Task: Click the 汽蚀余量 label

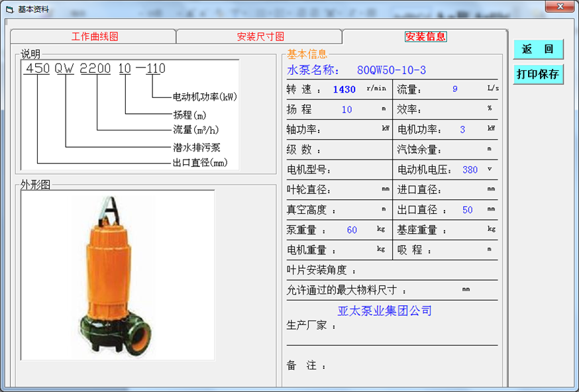Action: pos(419,150)
